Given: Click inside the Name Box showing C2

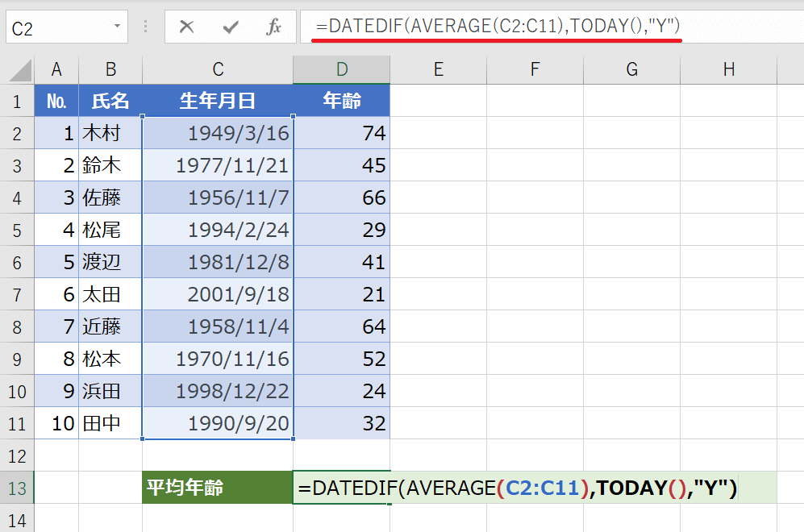Looking at the screenshot, I should click(x=56, y=27).
